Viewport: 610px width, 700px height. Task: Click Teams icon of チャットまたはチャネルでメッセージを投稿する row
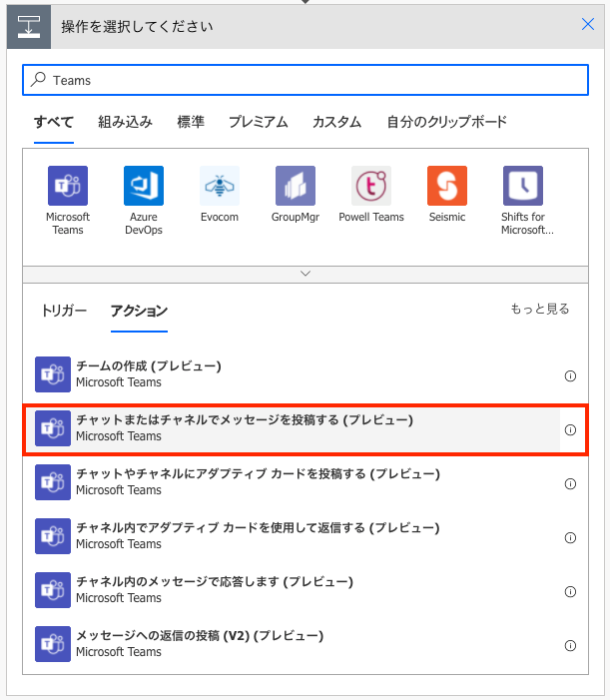[x=53, y=428]
